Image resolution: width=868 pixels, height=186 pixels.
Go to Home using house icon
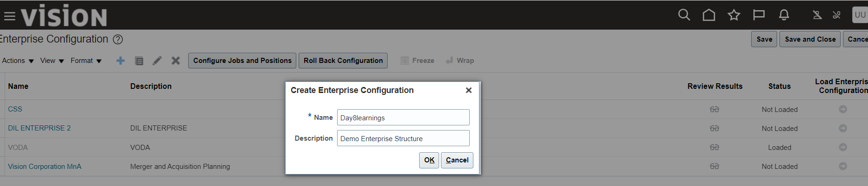(708, 15)
